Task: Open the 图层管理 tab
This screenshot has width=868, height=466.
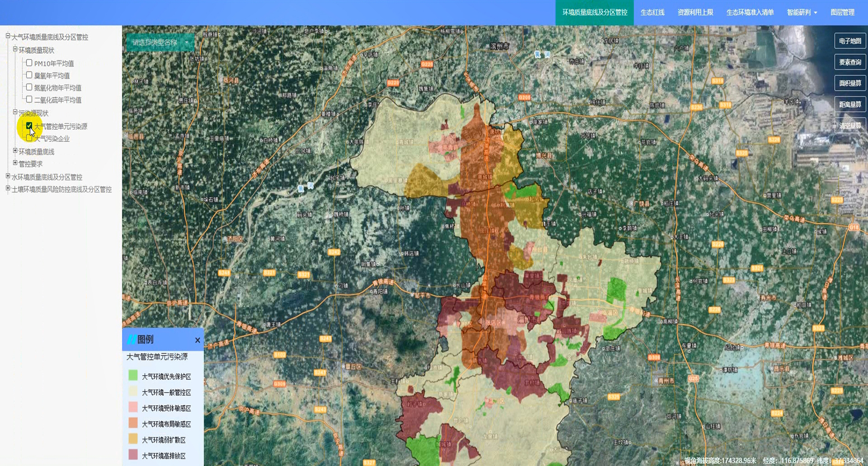Action: click(x=842, y=13)
